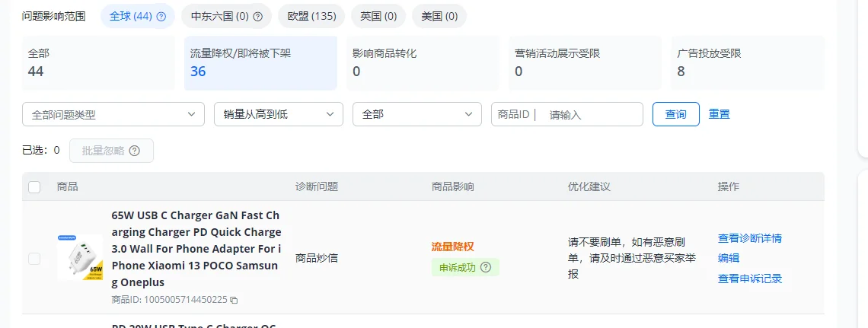Click 查看申诉记录 link

(x=749, y=279)
